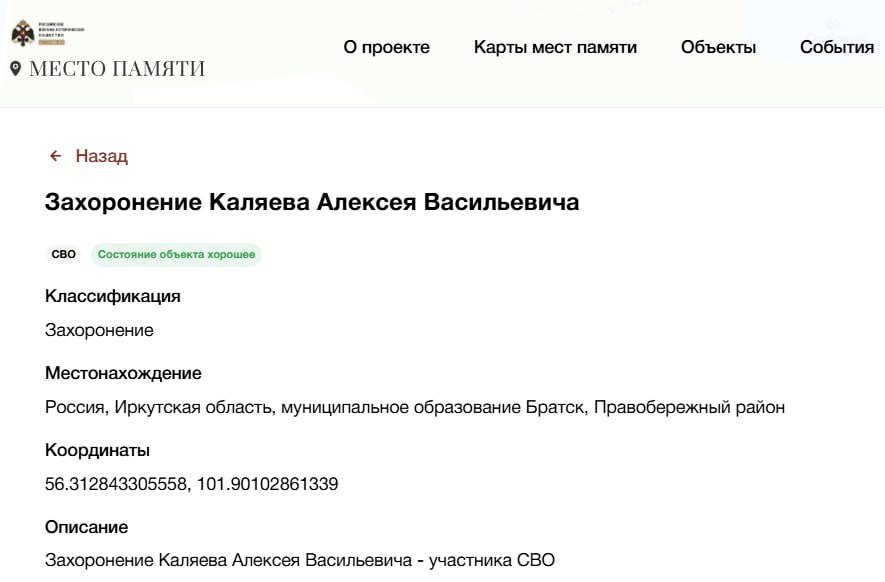Switch to the События section
Viewport: 885px width, 582px height.
837,47
